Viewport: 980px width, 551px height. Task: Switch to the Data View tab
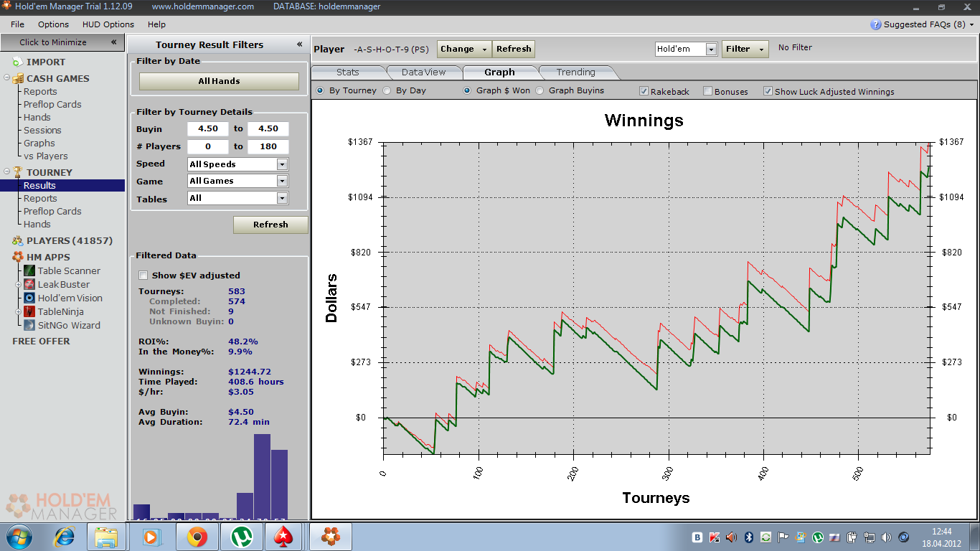pyautogui.click(x=424, y=72)
